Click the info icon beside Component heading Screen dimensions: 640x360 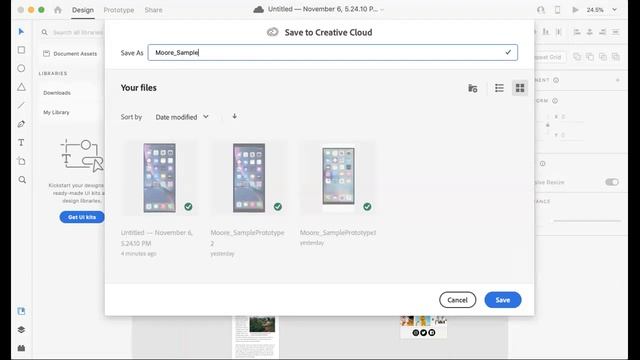[556, 80]
